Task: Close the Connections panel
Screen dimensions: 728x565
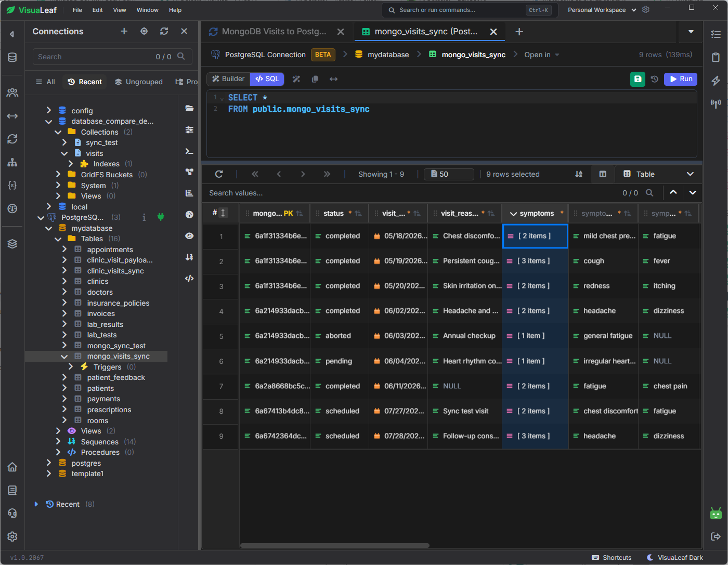Action: pos(184,31)
